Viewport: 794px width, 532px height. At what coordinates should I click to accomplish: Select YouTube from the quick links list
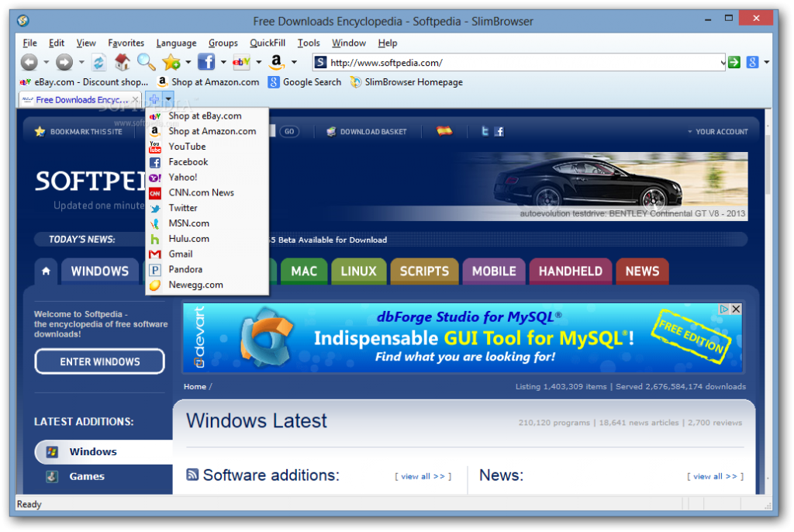187,147
